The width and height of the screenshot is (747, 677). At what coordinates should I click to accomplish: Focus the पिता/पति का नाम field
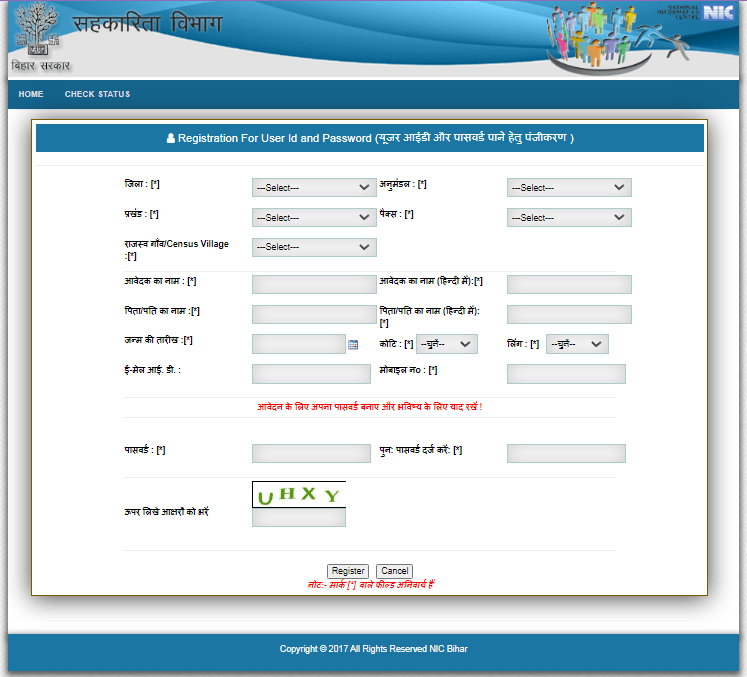coord(314,314)
